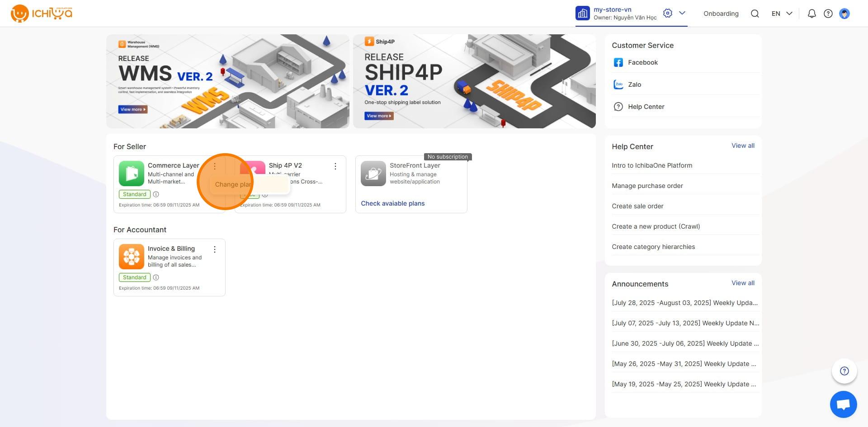Viewport: 868px width, 427px height.
Task: Open the Commerce Layer app icon
Action: tap(132, 174)
